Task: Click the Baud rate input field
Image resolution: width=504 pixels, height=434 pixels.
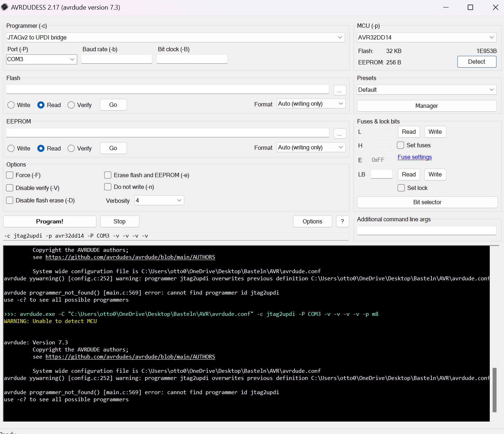Action: [117, 59]
